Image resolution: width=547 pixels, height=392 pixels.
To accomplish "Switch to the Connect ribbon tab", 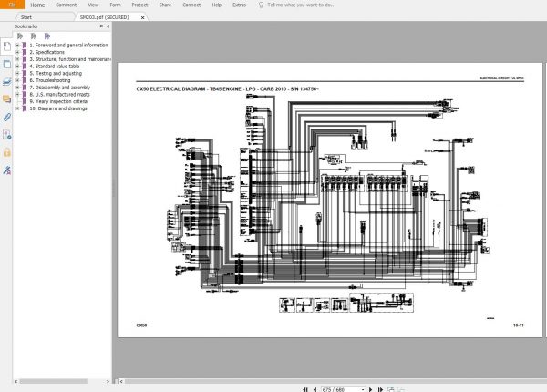I will 191,5.
